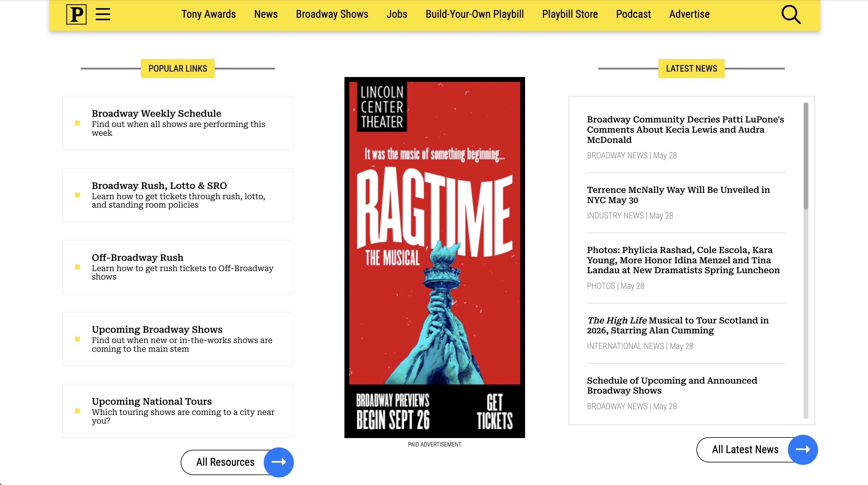Click the Latest News scrollbar thumb
The image size is (868, 485).
(806, 156)
